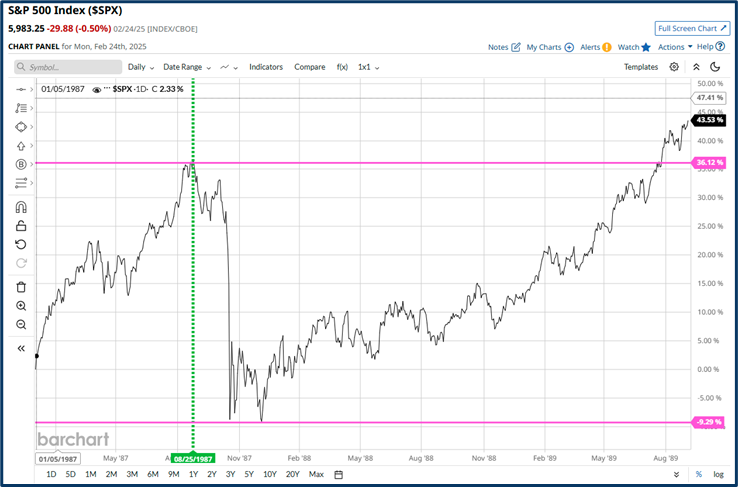738x487 pixels.
Task: Click the Symbol search input field
Action: tap(68, 67)
